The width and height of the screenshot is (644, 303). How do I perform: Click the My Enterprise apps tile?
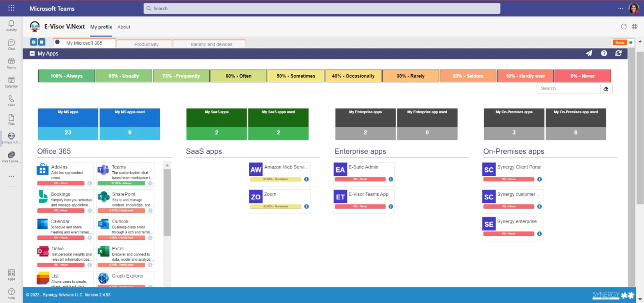366,124
